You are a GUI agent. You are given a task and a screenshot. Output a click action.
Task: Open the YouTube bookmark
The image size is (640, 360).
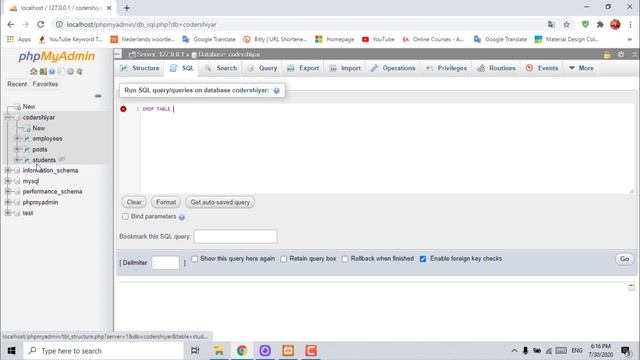coord(378,39)
